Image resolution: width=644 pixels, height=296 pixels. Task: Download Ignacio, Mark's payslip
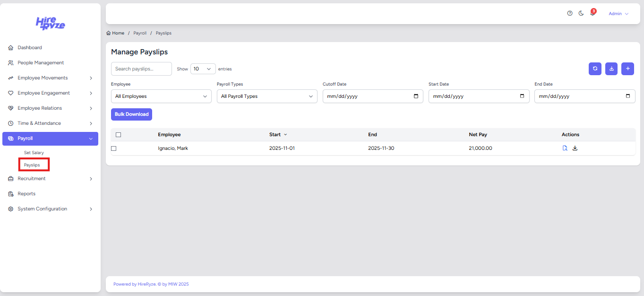[x=575, y=148]
